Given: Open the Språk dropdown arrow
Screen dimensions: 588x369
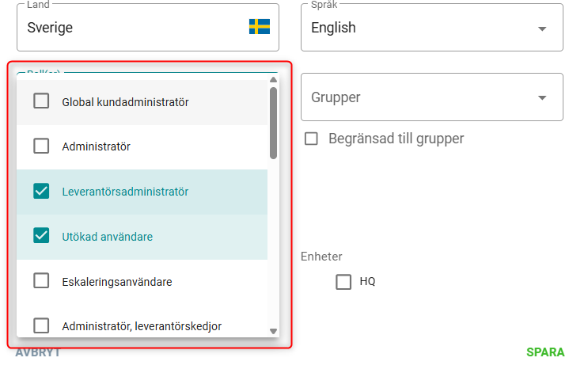Looking at the screenshot, I should tap(542, 29).
